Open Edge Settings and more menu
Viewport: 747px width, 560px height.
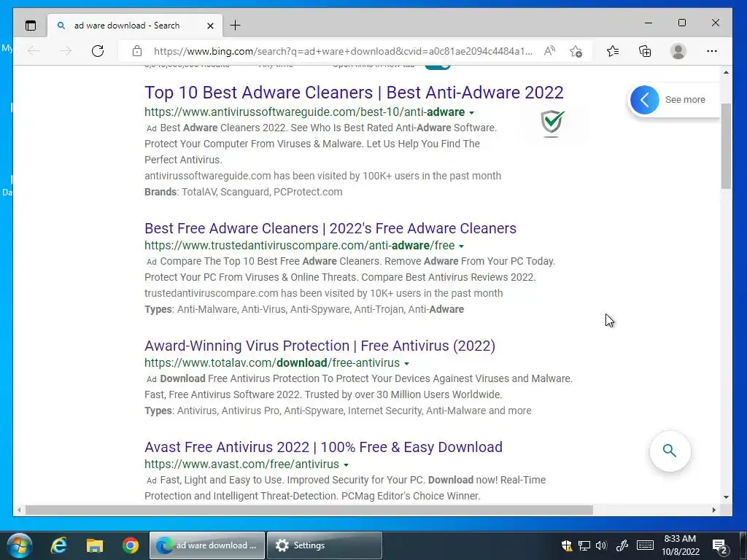(712, 51)
